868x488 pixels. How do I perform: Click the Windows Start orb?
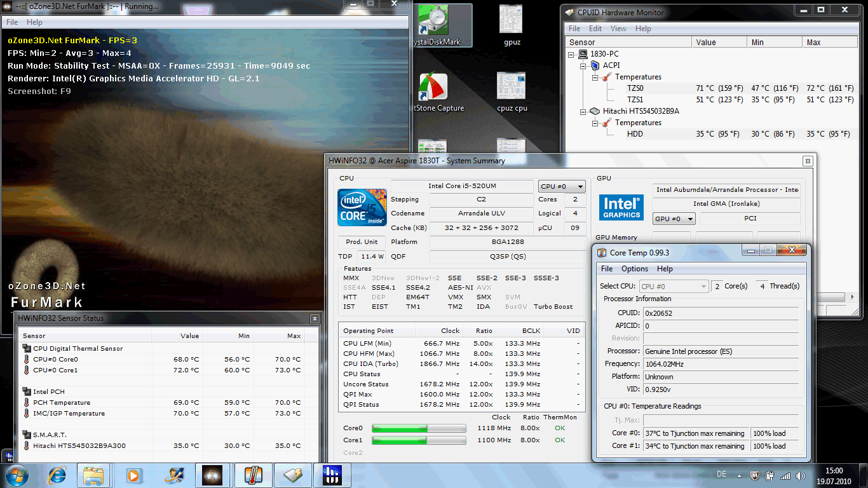pos(17,475)
